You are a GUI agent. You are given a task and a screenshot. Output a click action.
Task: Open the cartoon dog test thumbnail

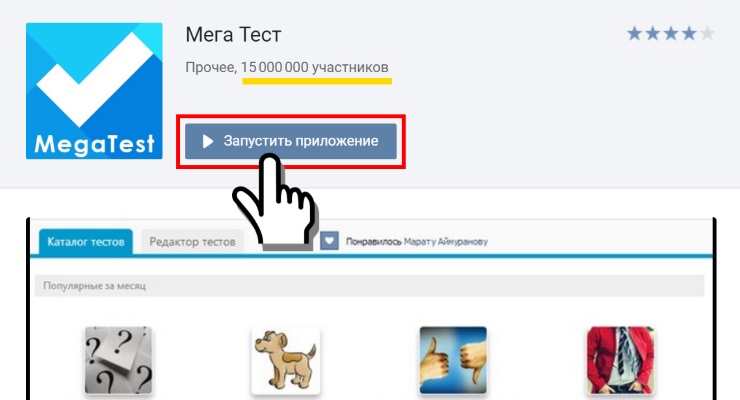click(x=286, y=360)
